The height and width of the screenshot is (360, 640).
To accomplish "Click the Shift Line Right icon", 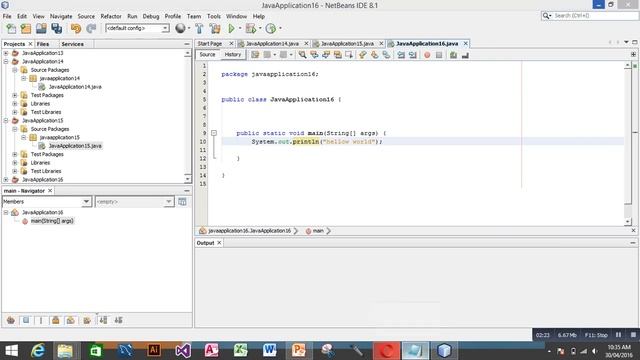I will point(413,55).
